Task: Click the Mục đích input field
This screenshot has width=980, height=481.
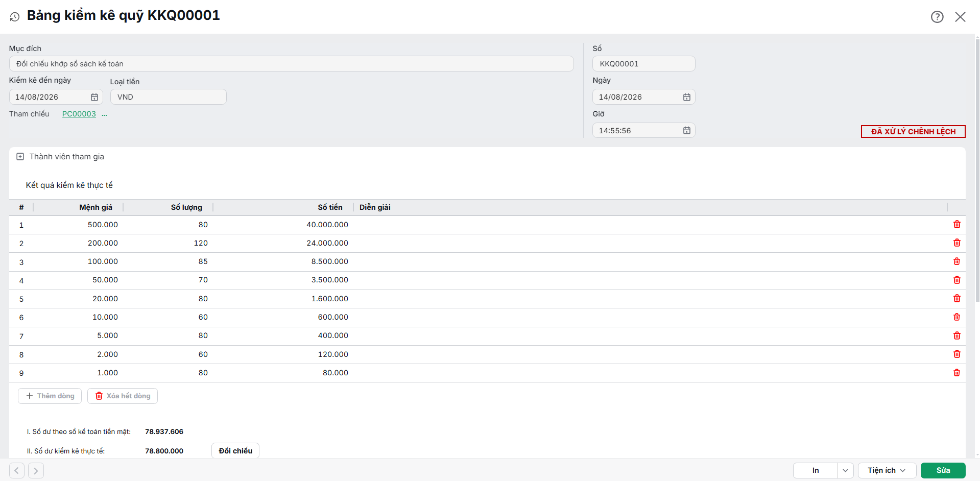Action: coord(292,64)
